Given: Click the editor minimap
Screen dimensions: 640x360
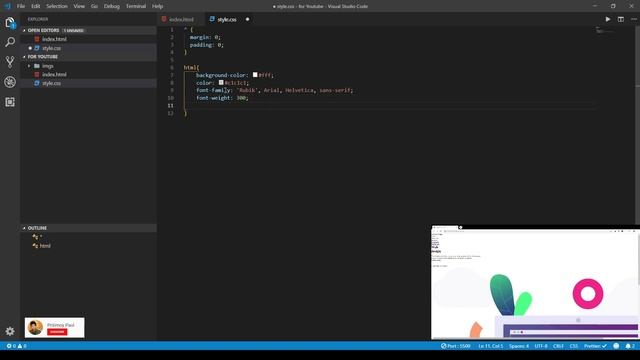Looking at the screenshot, I should [x=605, y=31].
